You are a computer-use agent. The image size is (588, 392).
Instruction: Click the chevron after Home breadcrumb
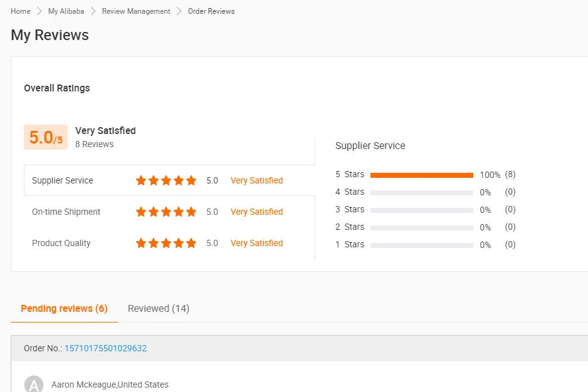click(39, 11)
